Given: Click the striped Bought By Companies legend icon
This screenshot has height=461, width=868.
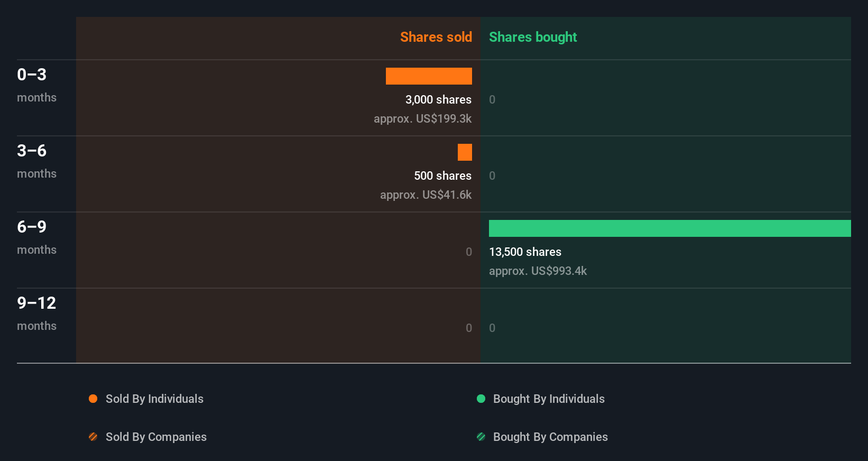Looking at the screenshot, I should [481, 437].
